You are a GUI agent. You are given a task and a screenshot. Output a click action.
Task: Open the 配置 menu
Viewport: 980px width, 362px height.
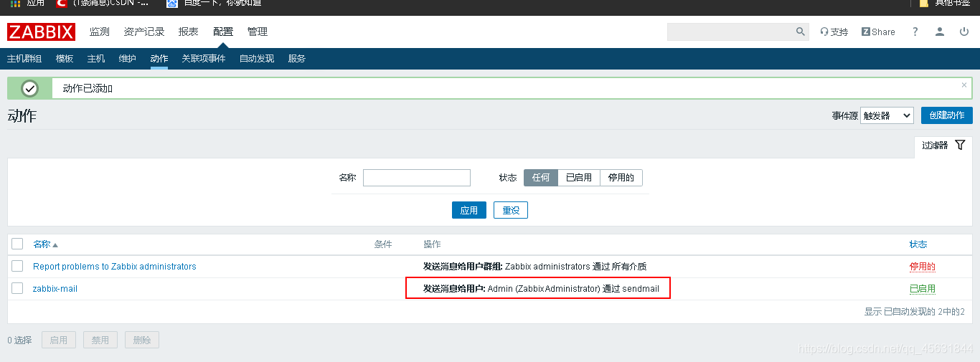tap(223, 32)
